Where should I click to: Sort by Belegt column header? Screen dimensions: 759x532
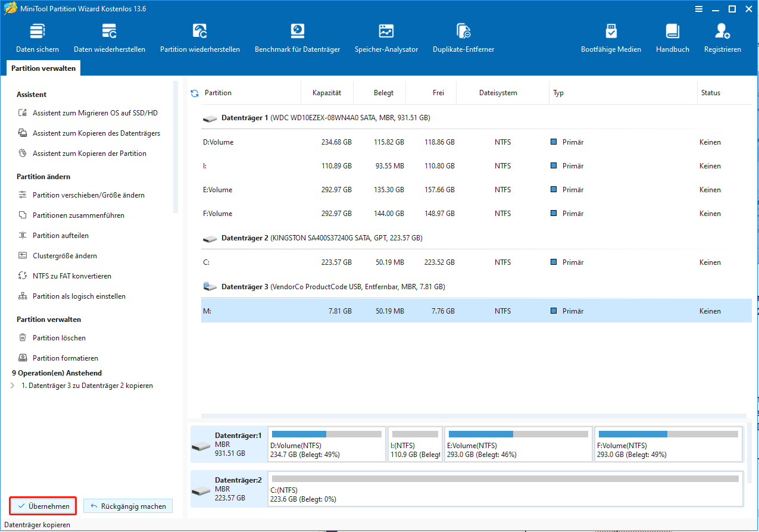383,93
